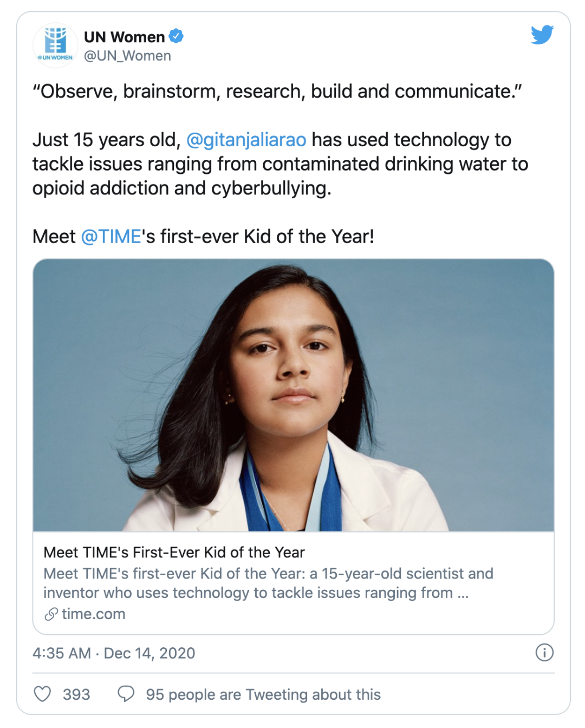Click the Twitter bird logo

pyautogui.click(x=542, y=35)
